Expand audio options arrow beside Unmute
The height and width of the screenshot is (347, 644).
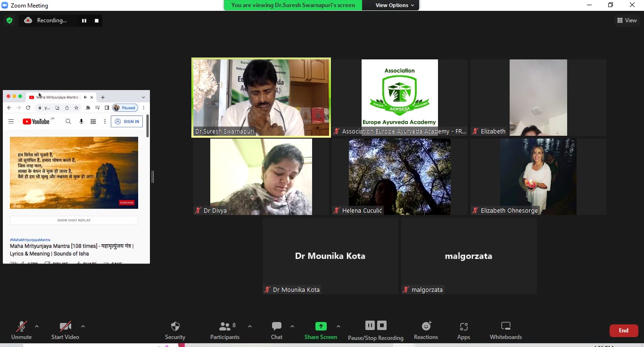tap(37, 326)
